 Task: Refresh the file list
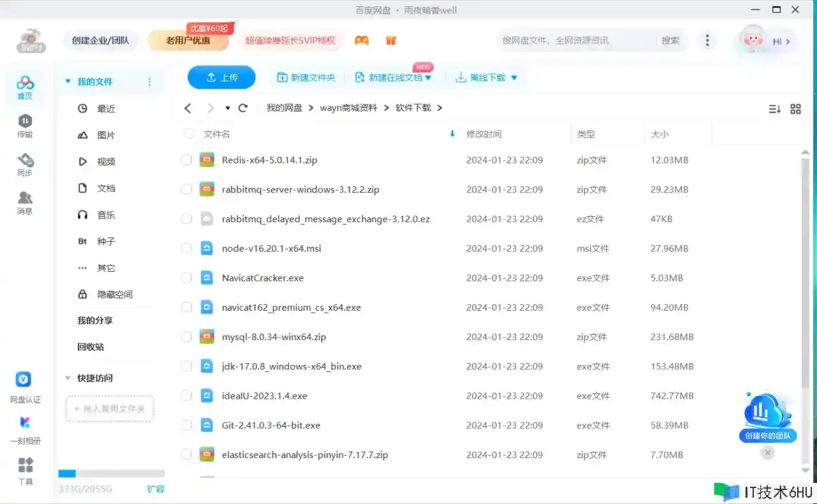[x=243, y=108]
